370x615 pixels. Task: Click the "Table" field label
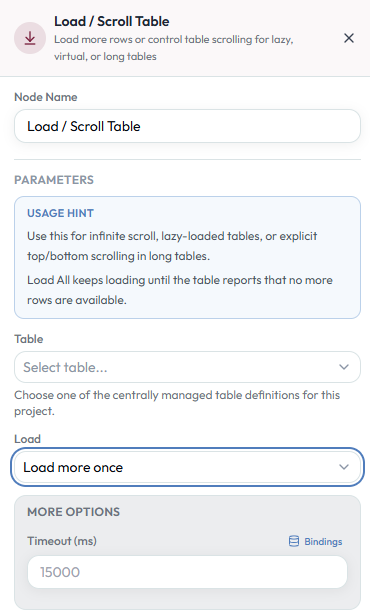click(29, 339)
